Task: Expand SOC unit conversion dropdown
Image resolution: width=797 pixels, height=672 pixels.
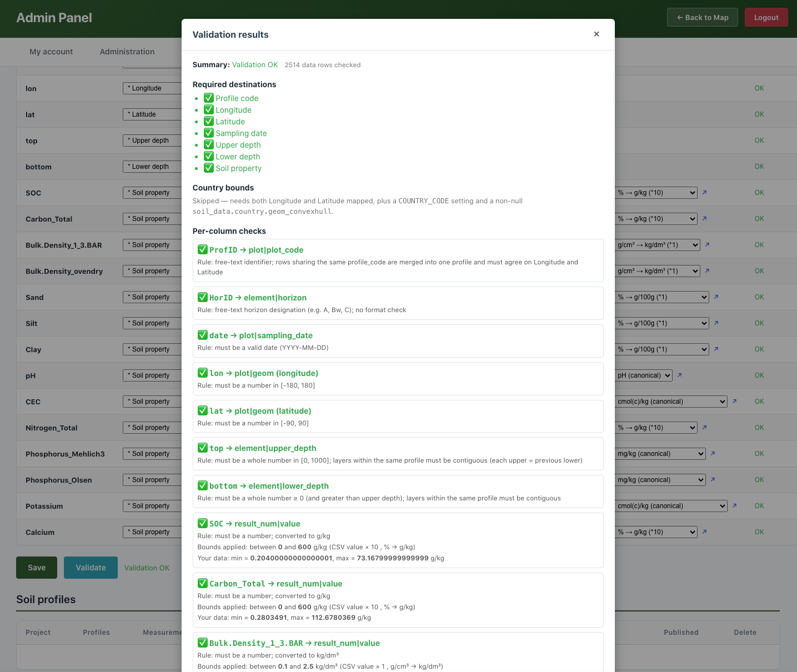Action: coord(656,193)
